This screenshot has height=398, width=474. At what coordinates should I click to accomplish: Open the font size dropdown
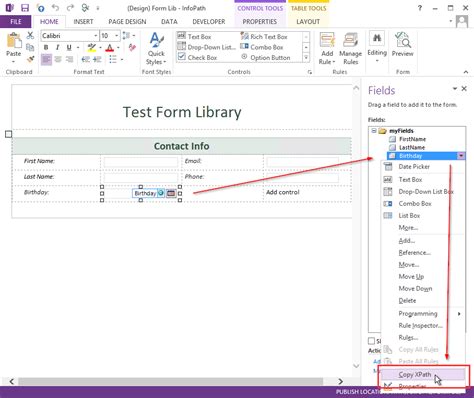(116, 36)
